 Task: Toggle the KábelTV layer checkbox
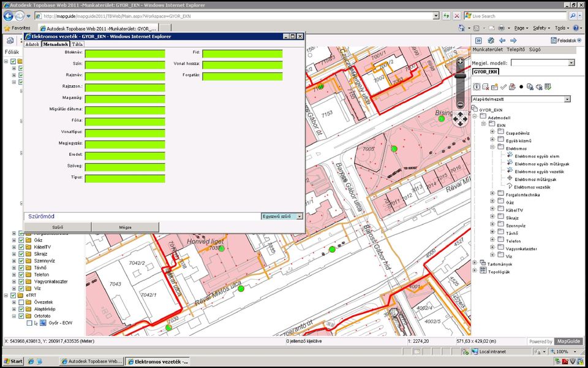coord(21,247)
